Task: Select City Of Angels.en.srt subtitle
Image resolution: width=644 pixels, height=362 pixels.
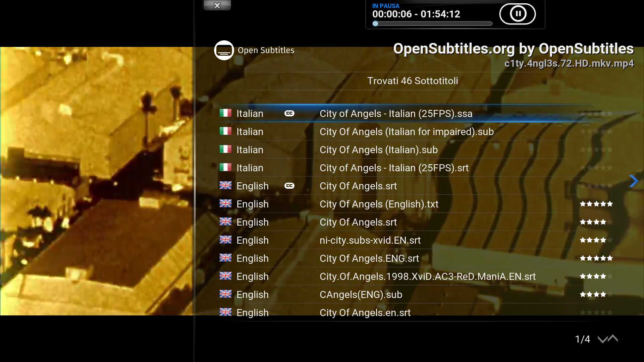Action: click(x=416, y=313)
